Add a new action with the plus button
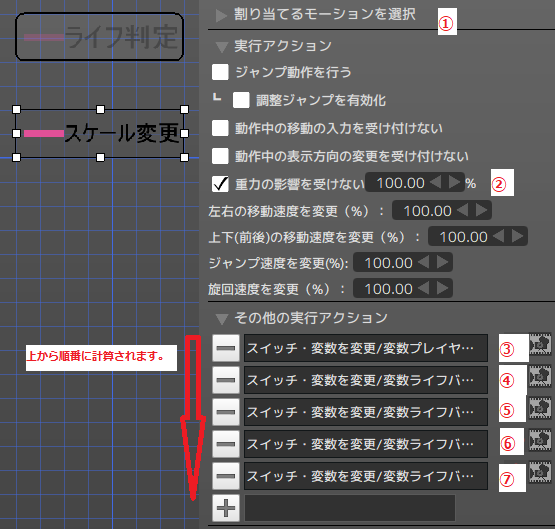 [x=226, y=508]
